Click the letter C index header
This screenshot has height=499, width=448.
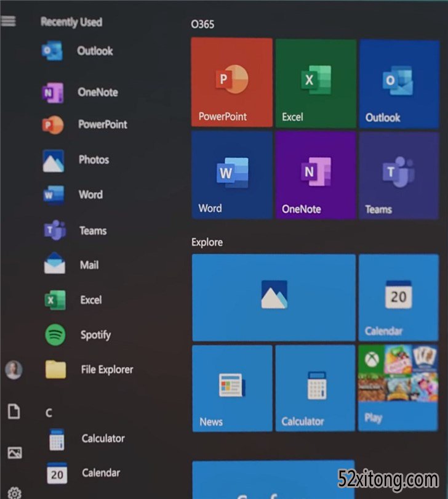(x=49, y=413)
